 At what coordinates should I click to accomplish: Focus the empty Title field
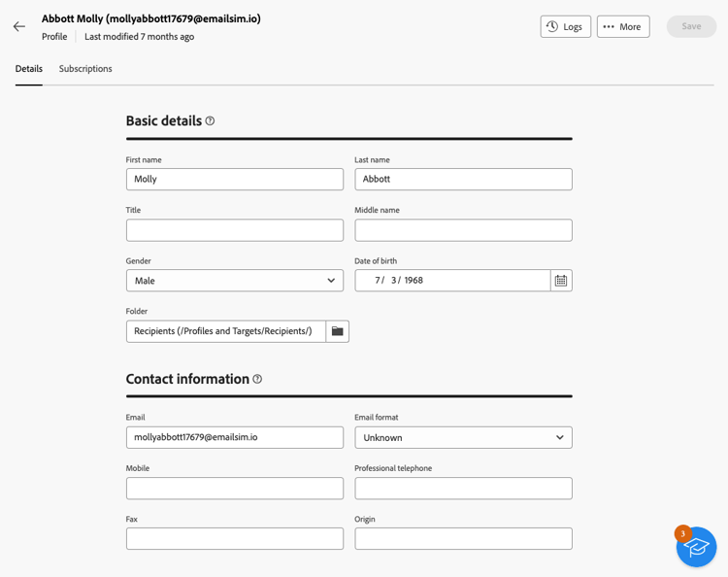[x=235, y=230]
